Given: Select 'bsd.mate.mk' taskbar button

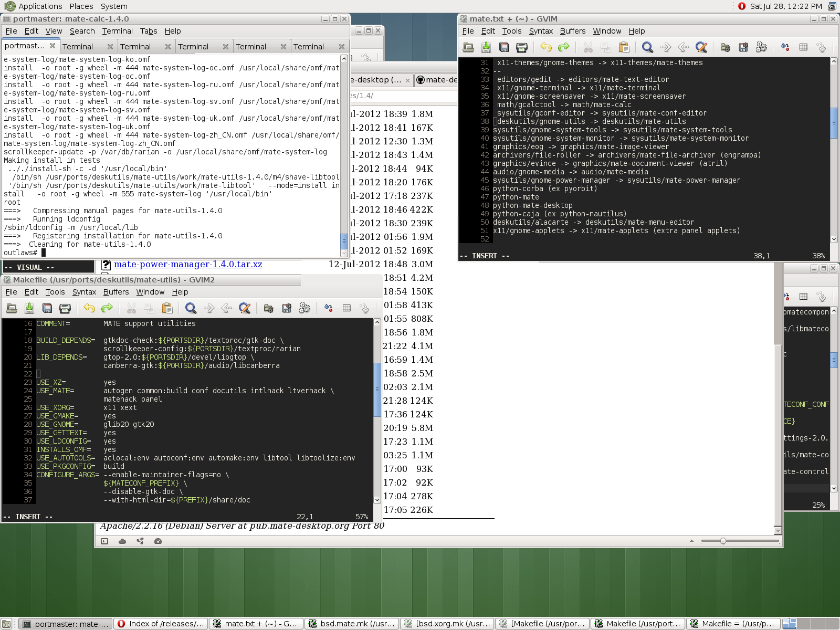Looking at the screenshot, I should [x=352, y=624].
